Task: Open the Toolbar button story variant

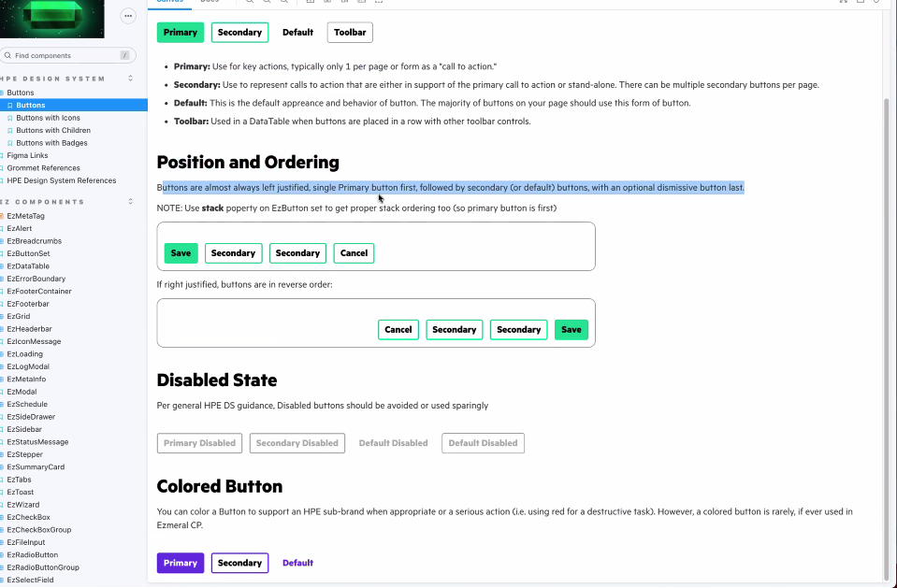Action: pos(349,32)
